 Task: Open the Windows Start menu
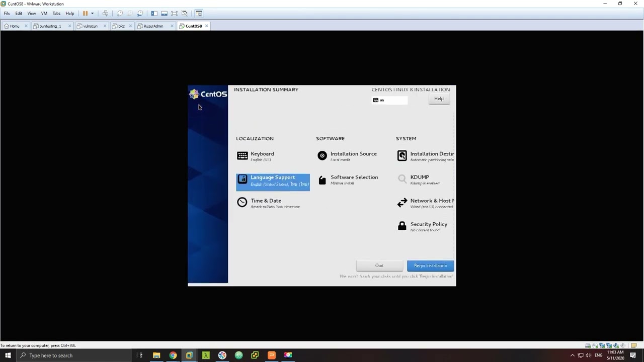coord(8,355)
